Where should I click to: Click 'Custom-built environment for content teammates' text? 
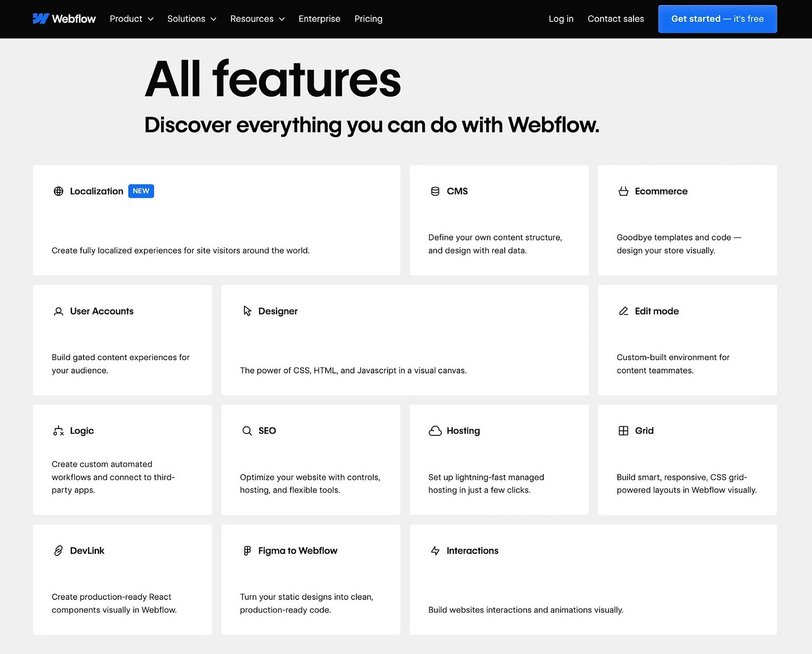pos(673,364)
